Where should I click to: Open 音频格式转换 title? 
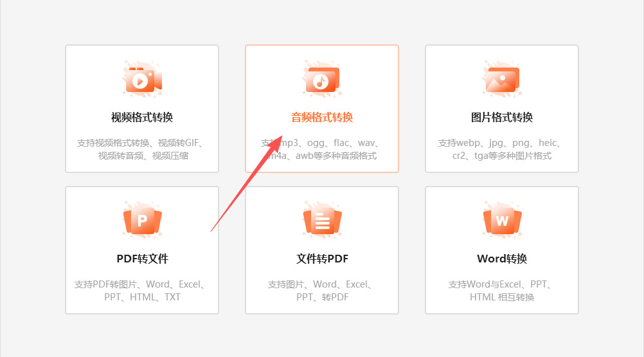(322, 118)
